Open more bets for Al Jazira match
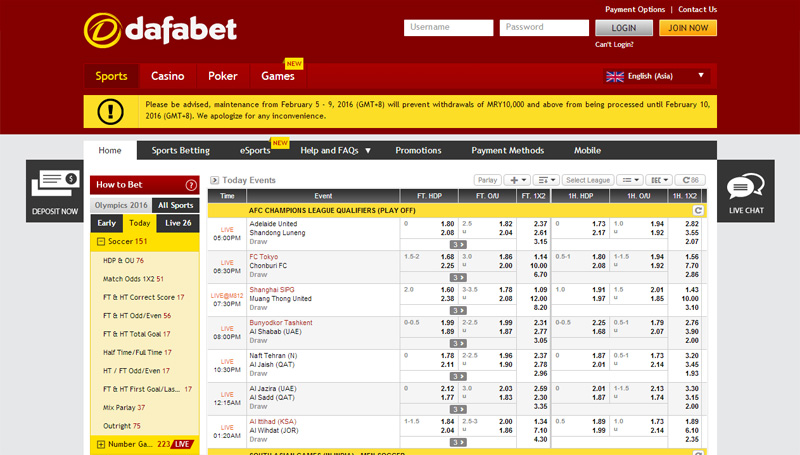The width and height of the screenshot is (800, 455). pyautogui.click(x=458, y=409)
